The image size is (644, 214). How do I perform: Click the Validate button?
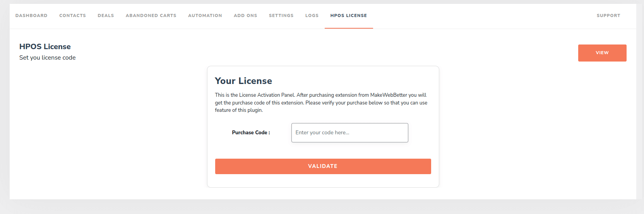pyautogui.click(x=323, y=166)
